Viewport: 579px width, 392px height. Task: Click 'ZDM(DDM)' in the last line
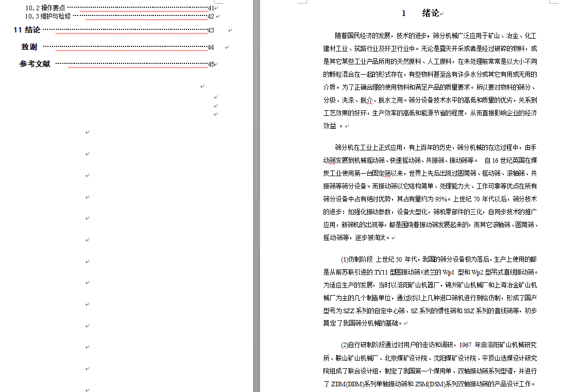(348, 384)
